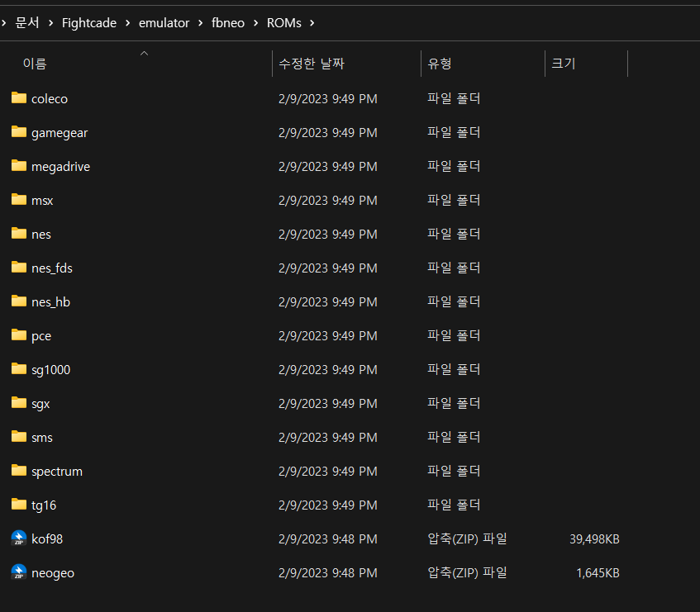
Task: Open breadcrumb chevron after ROMs
Action: (x=312, y=23)
